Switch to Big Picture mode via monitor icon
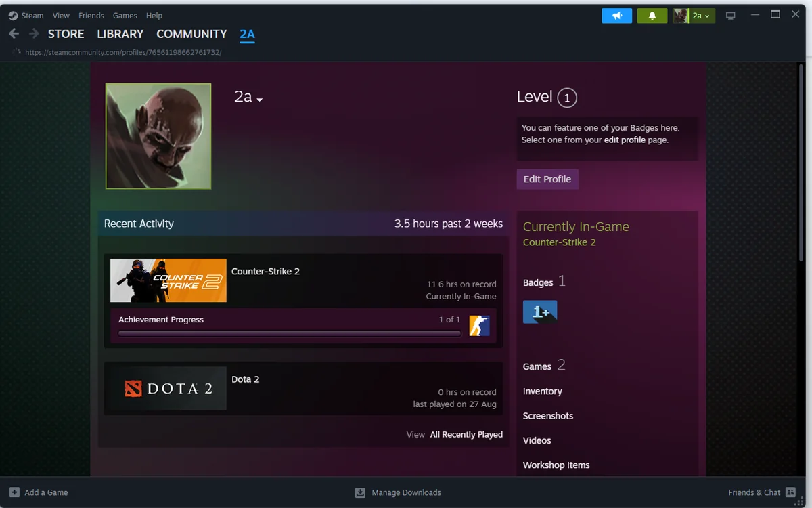 click(730, 16)
